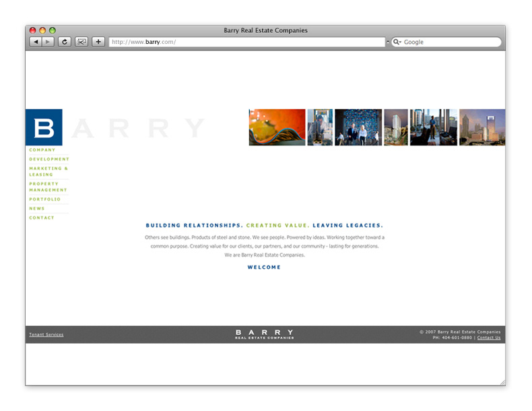The width and height of the screenshot is (532, 411).
Task: Click thumbnail of man standing by windows
Action: (434, 127)
